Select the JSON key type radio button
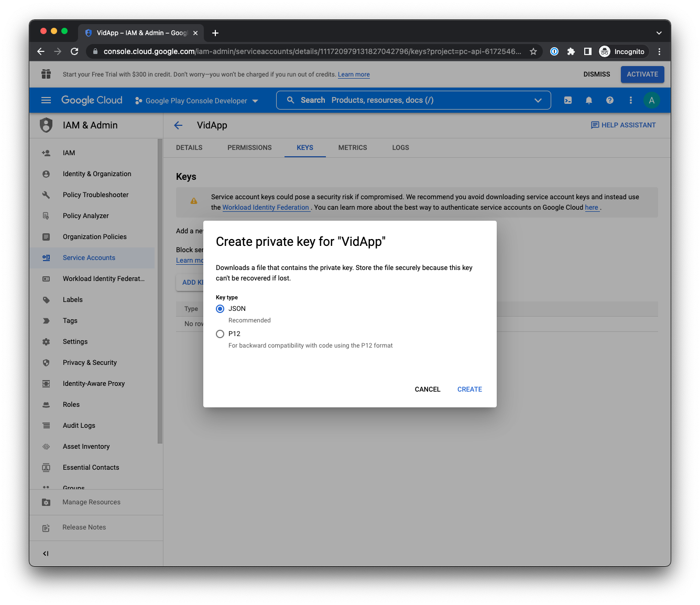Screen dimensions: 700x605 (220, 309)
